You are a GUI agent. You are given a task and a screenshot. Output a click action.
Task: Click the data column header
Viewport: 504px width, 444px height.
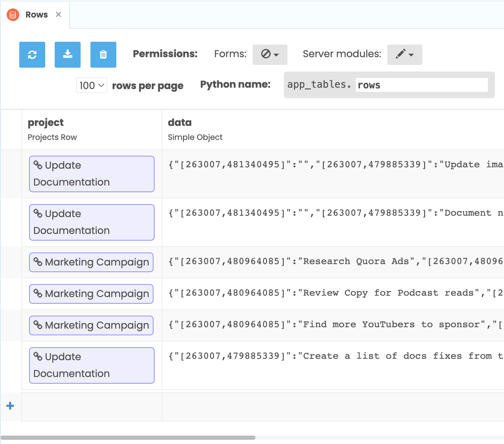(x=179, y=122)
